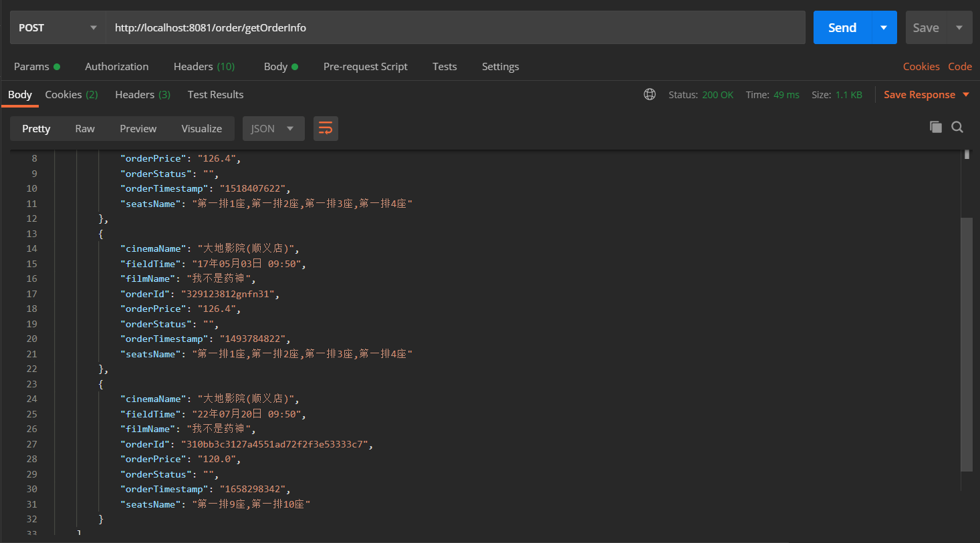Open the Pre-request Script tab
Viewport: 980px width, 543px height.
(365, 66)
